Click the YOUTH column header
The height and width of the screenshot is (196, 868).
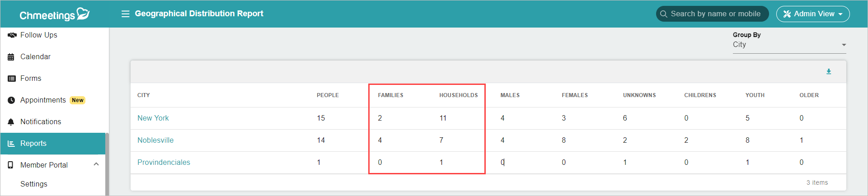pyautogui.click(x=755, y=95)
